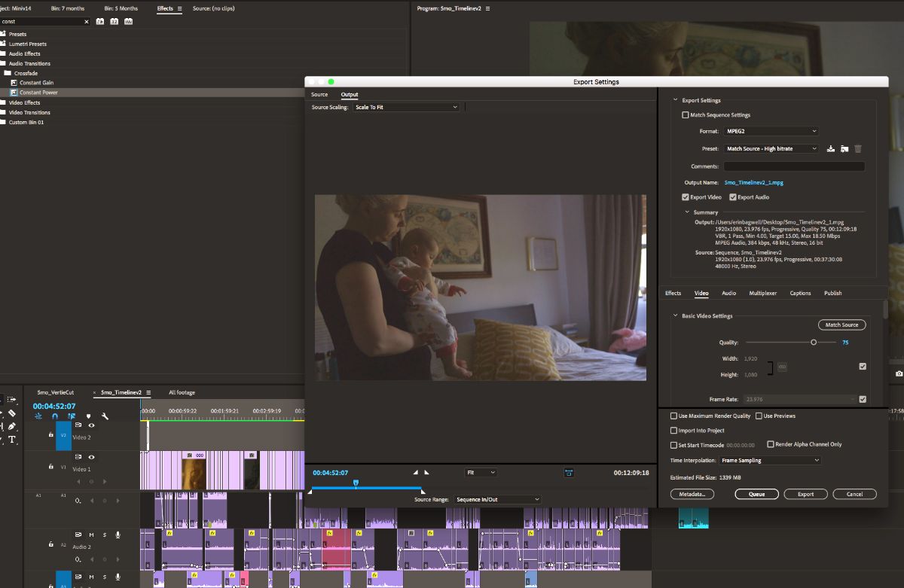Click the Match Source button
The image size is (904, 588).
point(841,324)
